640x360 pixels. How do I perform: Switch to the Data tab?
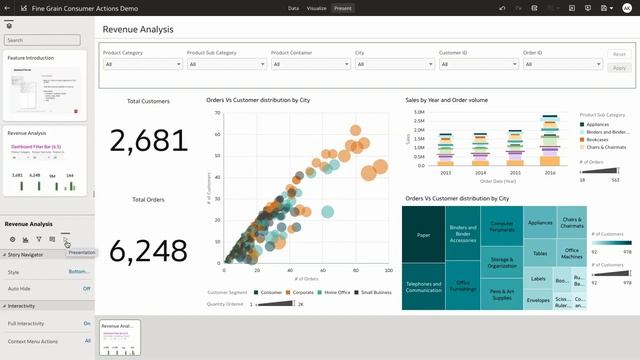(x=293, y=8)
